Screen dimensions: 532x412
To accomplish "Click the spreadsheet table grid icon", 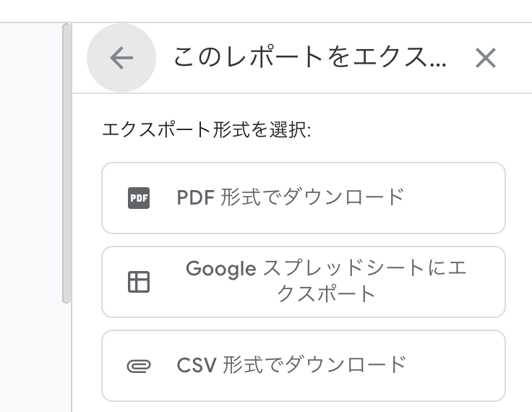I will [138, 282].
